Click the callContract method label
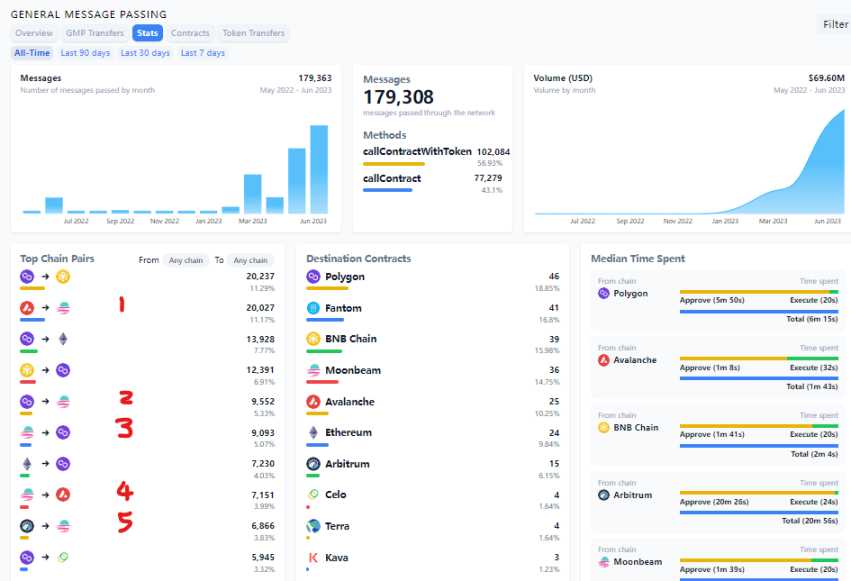This screenshot has width=851, height=581. coord(392,178)
